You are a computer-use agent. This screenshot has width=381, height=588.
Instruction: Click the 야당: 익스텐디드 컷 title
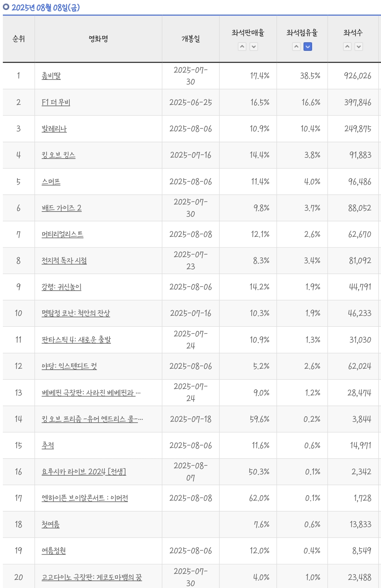[x=69, y=366]
